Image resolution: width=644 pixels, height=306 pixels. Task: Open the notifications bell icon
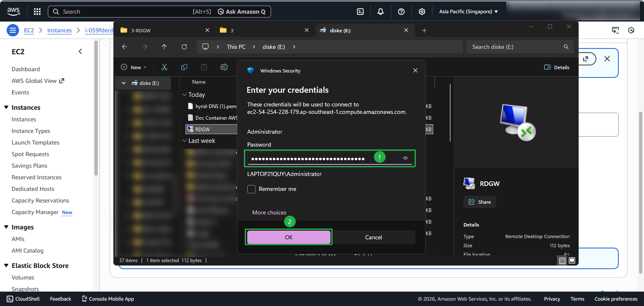point(381,12)
